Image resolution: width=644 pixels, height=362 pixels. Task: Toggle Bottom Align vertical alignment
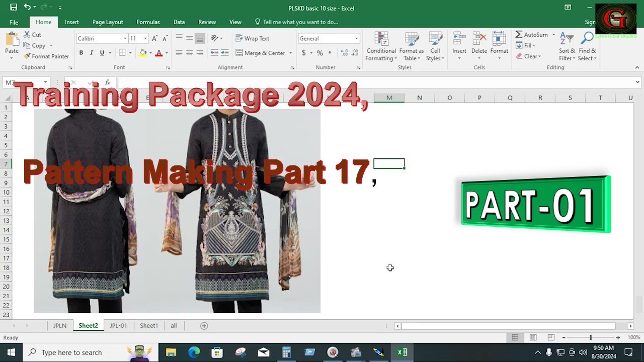point(200,38)
